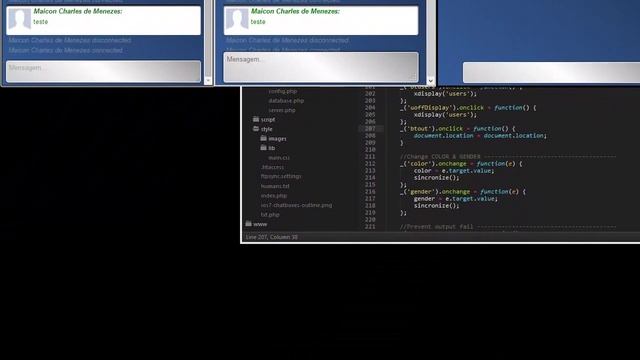Click the 'uoffDisplay' onclick code line
Viewport: 640px width, 360px height.
click(x=468, y=108)
